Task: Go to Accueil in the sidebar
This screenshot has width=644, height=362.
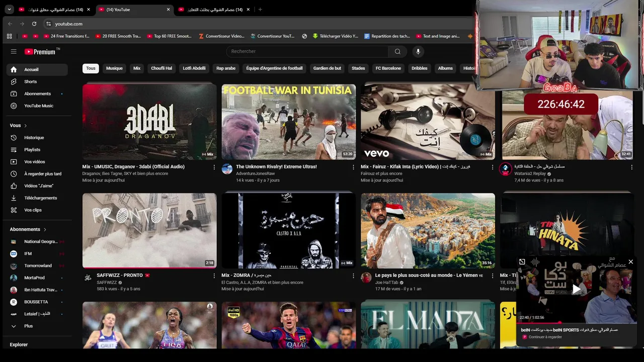Action: click(37, 69)
